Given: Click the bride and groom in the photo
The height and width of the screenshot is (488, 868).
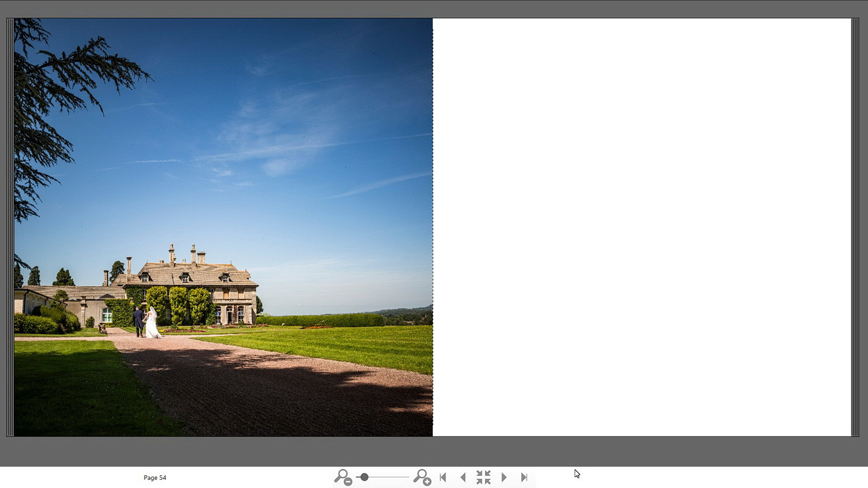Looking at the screenshot, I should point(146,323).
